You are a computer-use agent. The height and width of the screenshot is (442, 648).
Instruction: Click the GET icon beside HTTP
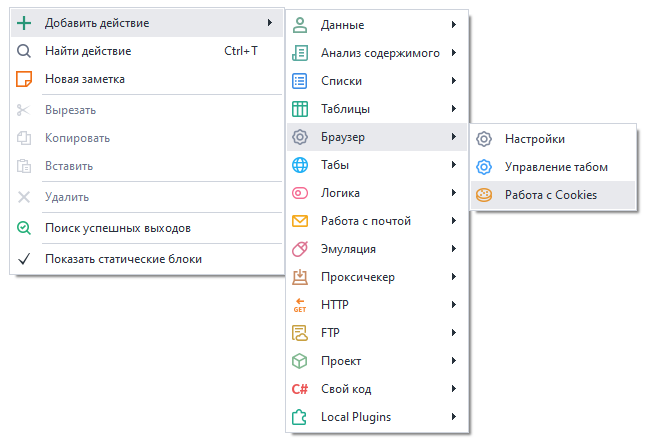tap(299, 305)
